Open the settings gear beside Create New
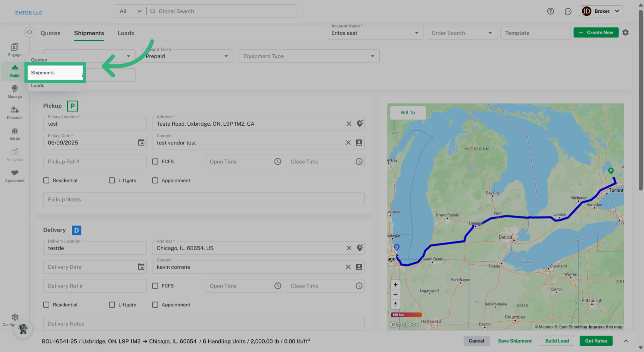Image resolution: width=644 pixels, height=352 pixels. click(626, 33)
